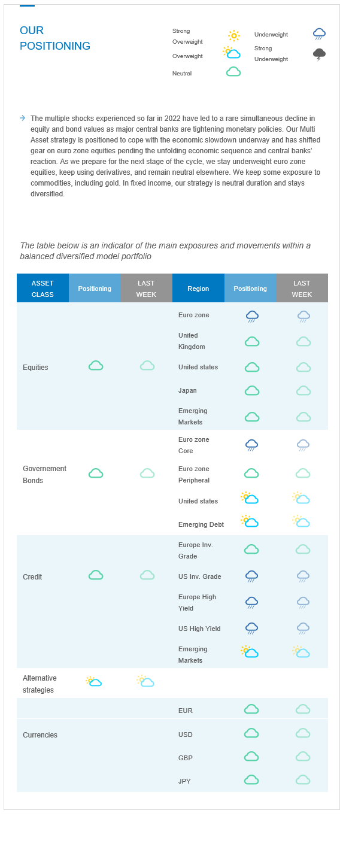Click the Overweight sun-cloud legend icon
Image resolution: width=343 pixels, height=868 pixels.
232,52
